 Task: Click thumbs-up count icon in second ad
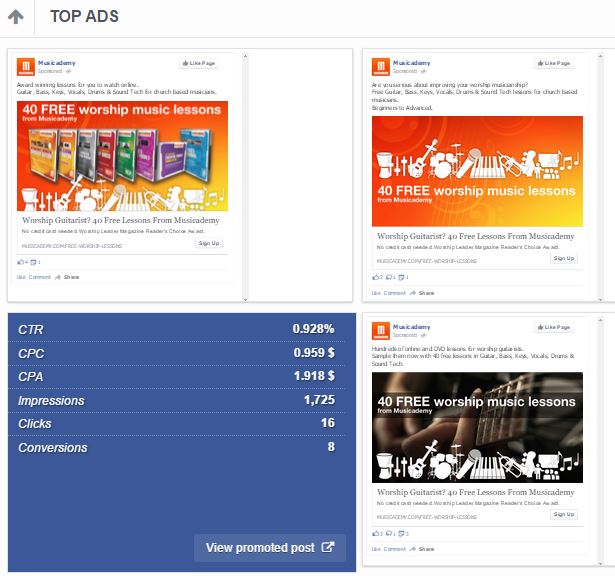coord(377,277)
